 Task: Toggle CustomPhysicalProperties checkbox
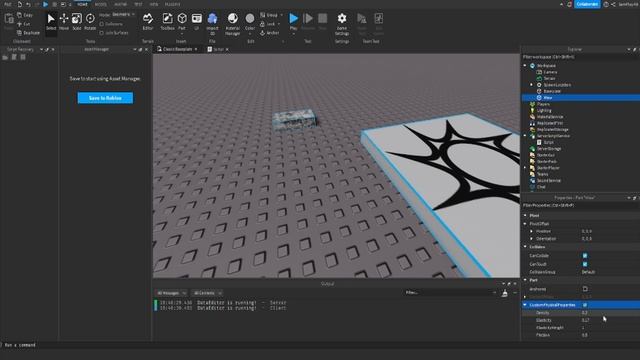tap(585, 305)
